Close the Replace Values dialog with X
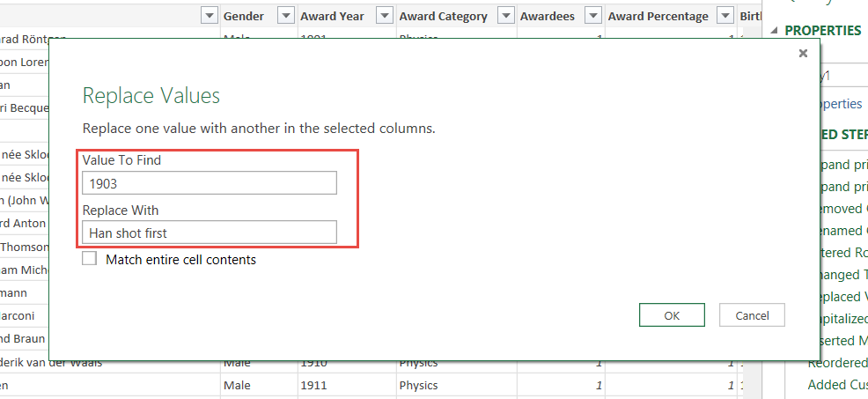The height and width of the screenshot is (399, 868). coord(802,54)
